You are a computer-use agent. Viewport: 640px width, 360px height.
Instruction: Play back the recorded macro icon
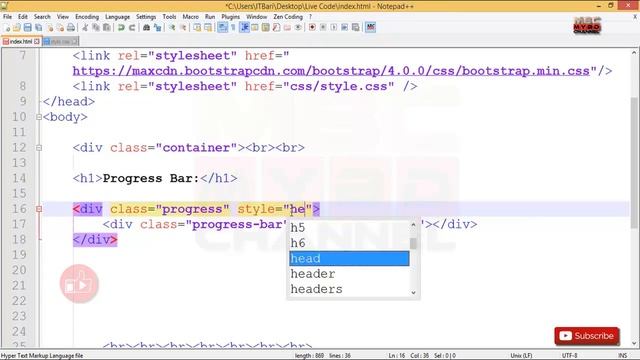tap(333, 27)
